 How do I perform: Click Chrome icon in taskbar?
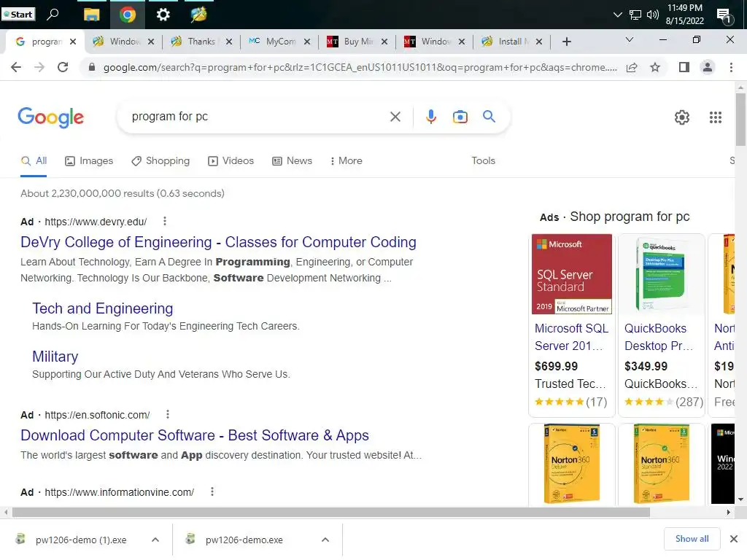[127, 15]
